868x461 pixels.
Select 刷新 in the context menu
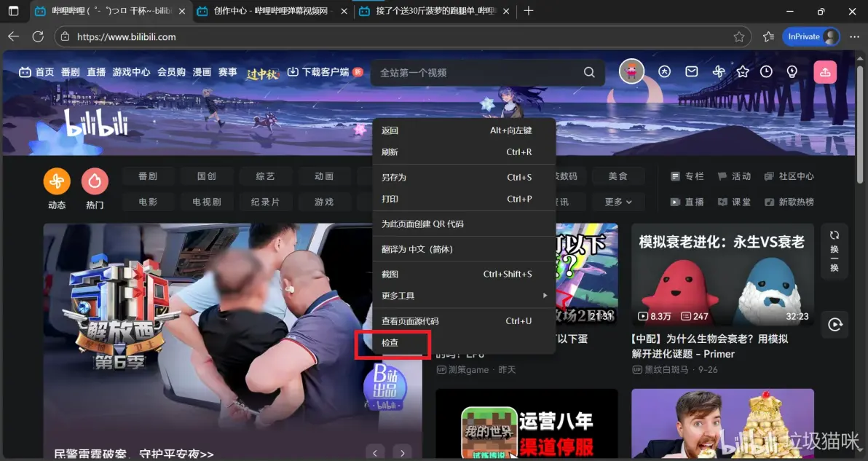(464, 151)
